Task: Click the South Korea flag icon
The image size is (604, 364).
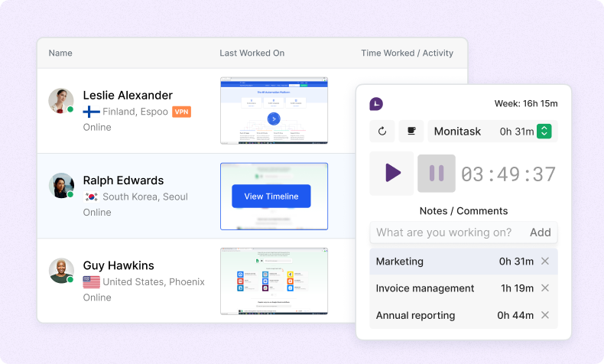Action: pos(91,197)
